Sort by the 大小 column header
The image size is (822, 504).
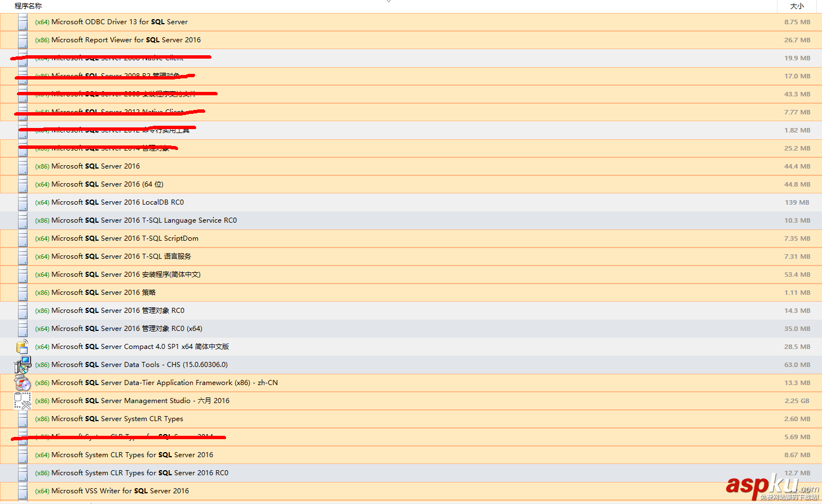tap(797, 6)
